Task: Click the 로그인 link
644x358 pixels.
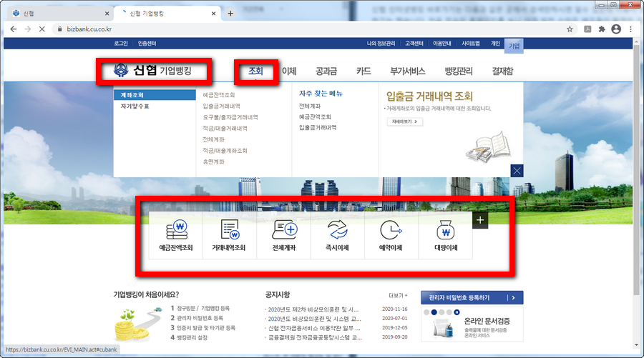Action: tap(121, 43)
